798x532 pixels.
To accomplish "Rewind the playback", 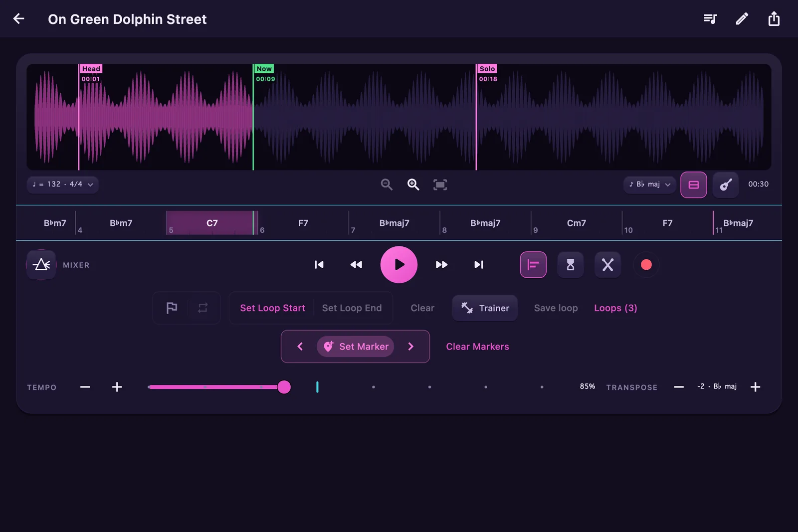I will 356,265.
